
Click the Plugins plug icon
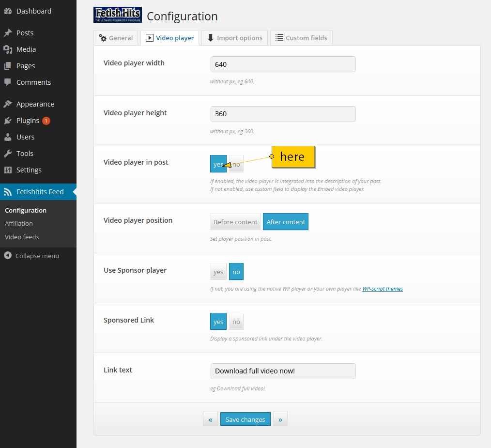[x=8, y=121]
